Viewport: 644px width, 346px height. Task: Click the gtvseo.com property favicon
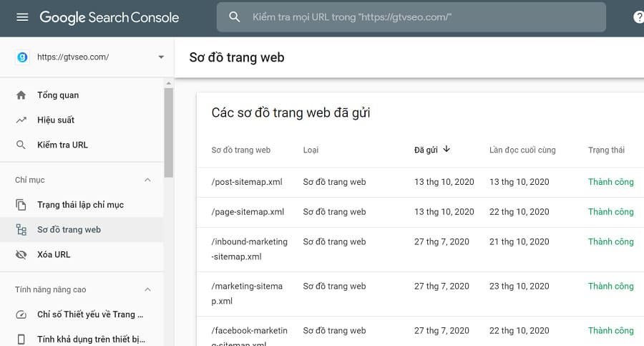[22, 57]
